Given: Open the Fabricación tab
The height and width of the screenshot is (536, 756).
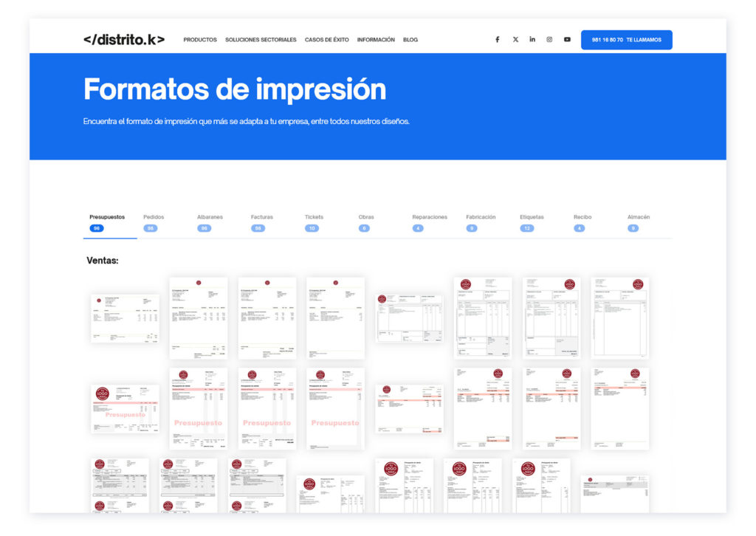Looking at the screenshot, I should point(481,222).
